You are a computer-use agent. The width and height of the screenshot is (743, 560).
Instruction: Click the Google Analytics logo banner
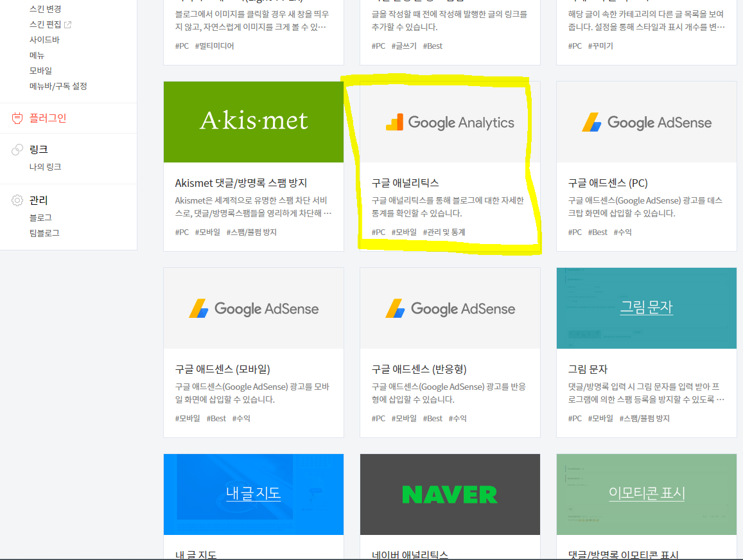[450, 122]
